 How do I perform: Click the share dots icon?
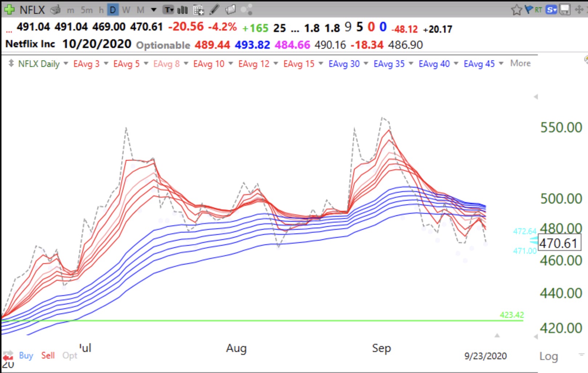click(246, 10)
